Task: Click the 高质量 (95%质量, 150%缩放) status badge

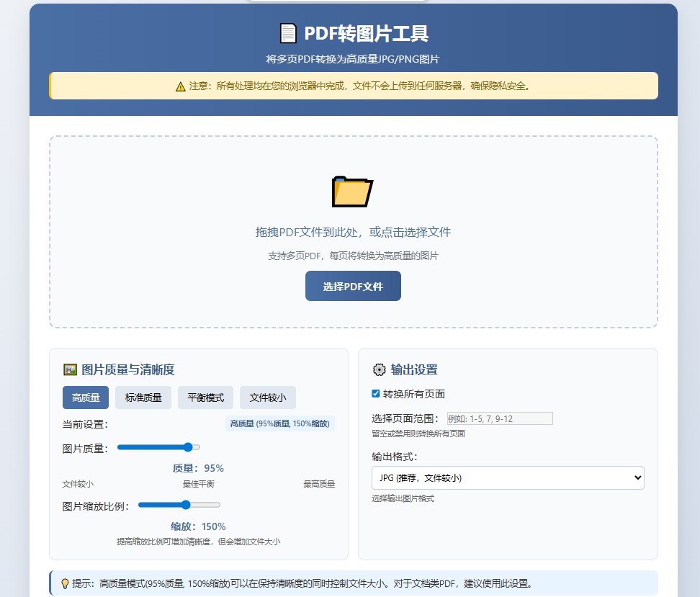Action: click(280, 423)
